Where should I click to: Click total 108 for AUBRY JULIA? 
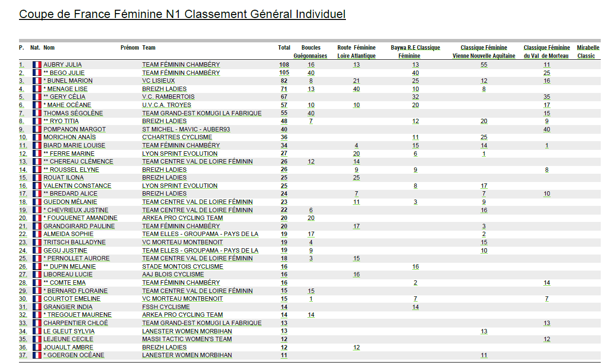click(x=285, y=65)
